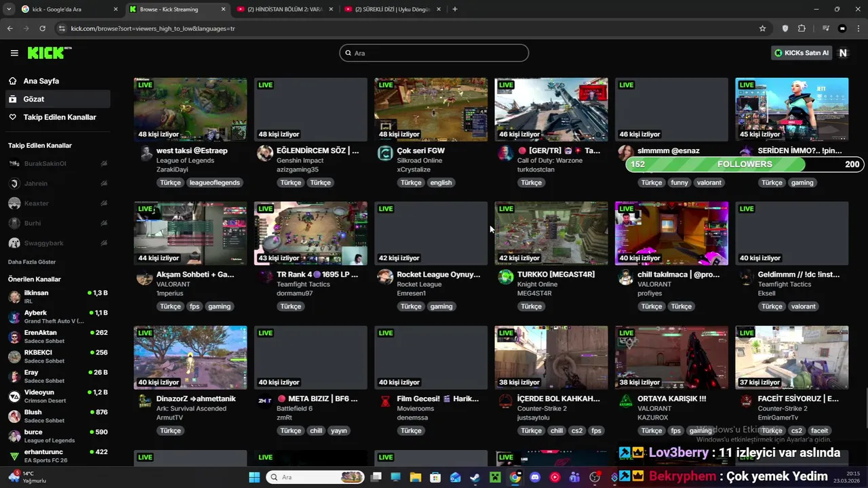Toggle notifications for Jahrein channel

[x=104, y=183]
